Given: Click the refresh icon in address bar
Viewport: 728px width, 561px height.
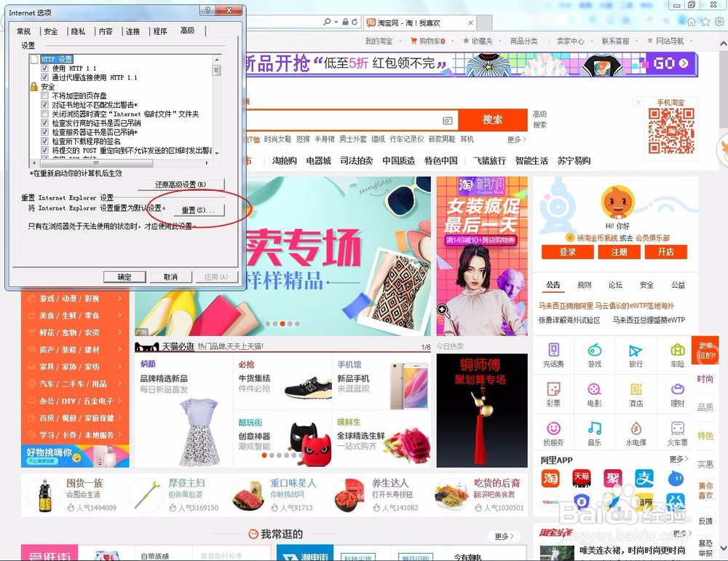Looking at the screenshot, I should (x=355, y=22).
